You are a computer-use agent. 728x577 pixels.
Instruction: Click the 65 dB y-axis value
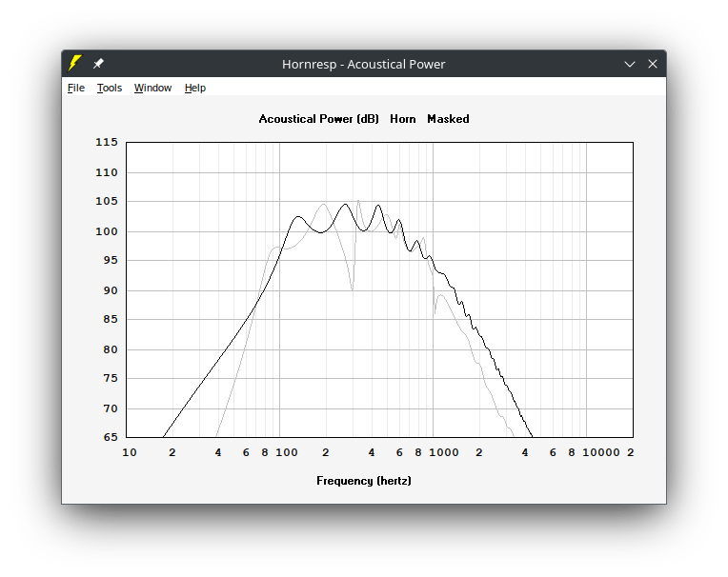point(111,437)
